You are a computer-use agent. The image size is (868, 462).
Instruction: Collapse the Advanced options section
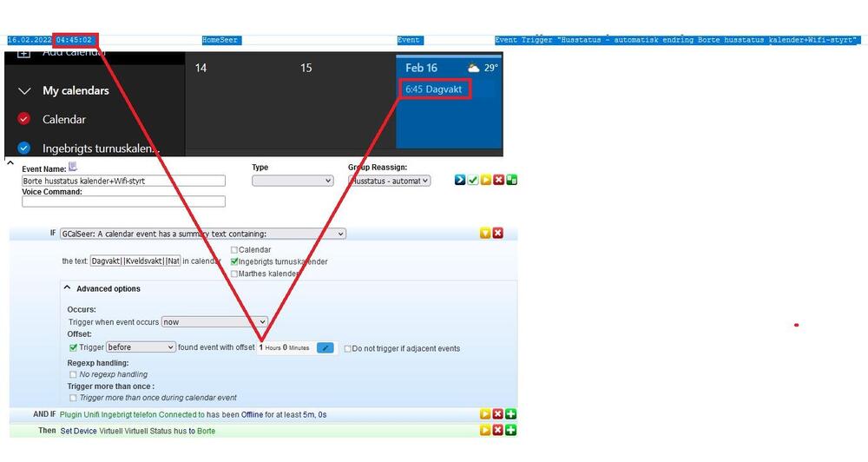(67, 288)
